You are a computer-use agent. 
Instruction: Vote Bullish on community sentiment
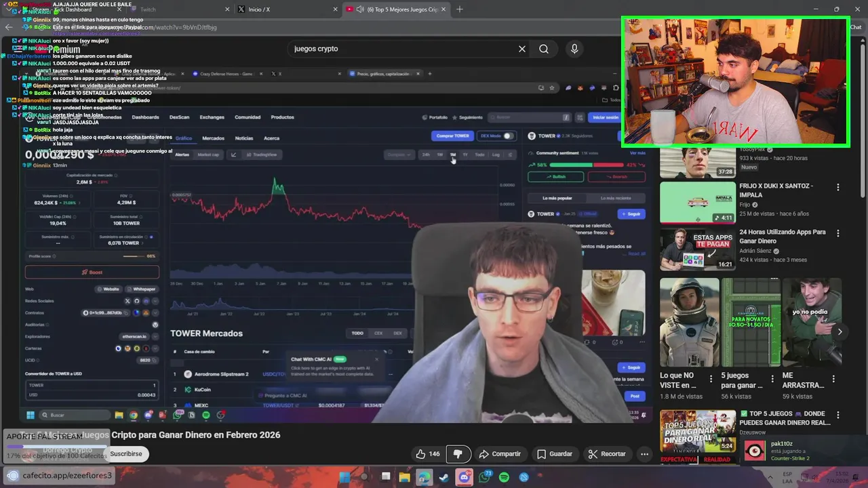555,176
